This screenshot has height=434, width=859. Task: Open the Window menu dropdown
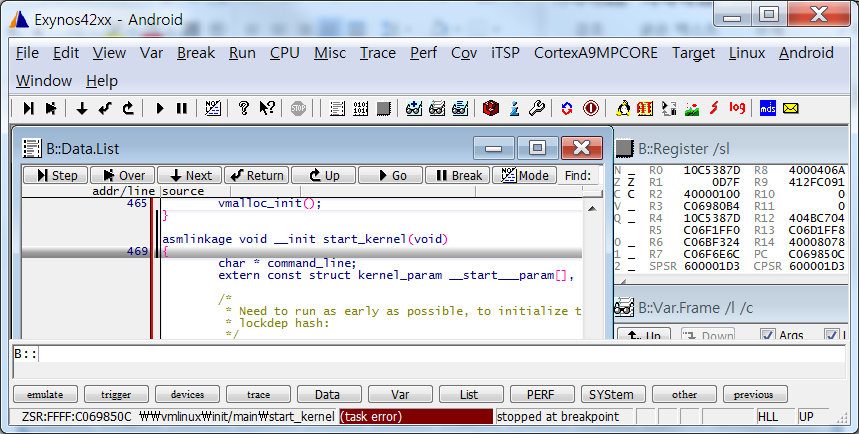click(44, 81)
